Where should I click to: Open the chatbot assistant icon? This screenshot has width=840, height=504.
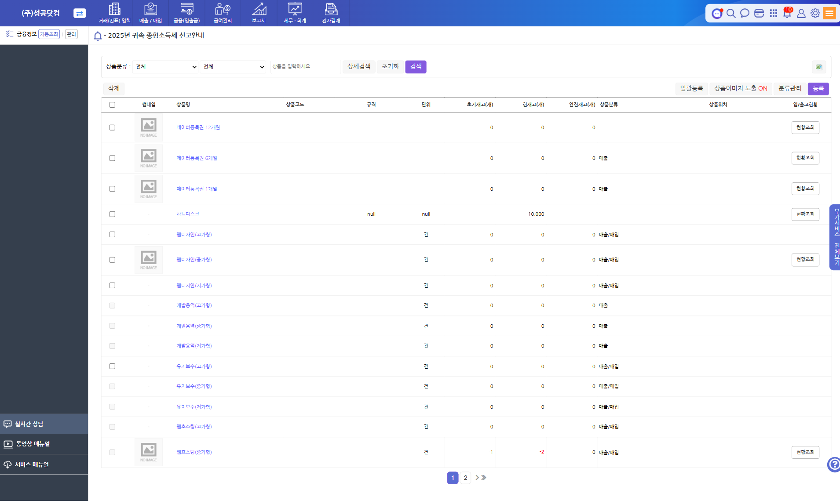[717, 13]
